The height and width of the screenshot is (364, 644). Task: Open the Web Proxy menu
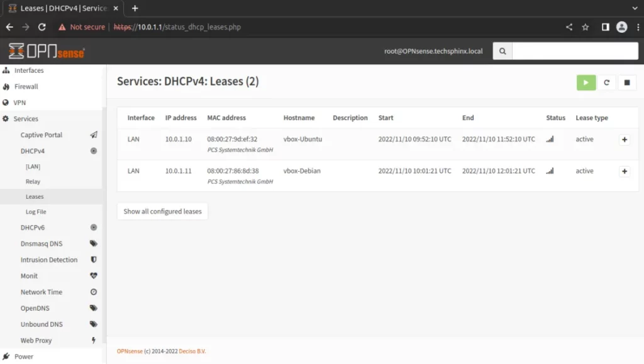(36, 340)
